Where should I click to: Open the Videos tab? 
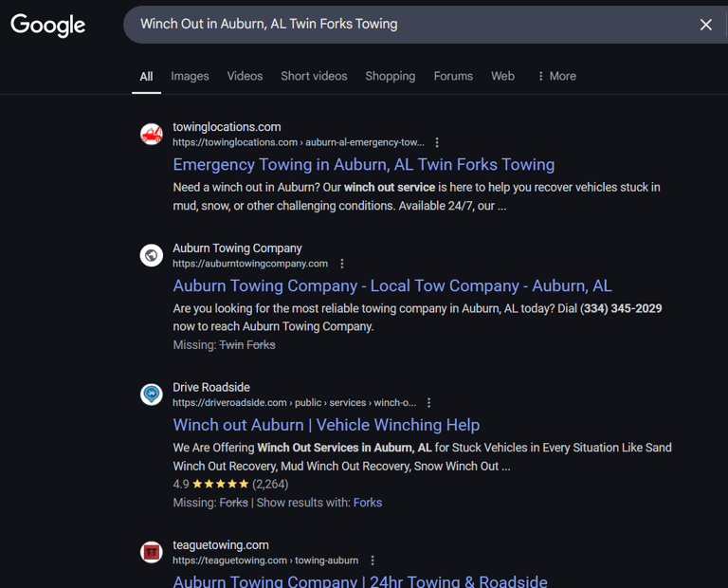click(245, 76)
